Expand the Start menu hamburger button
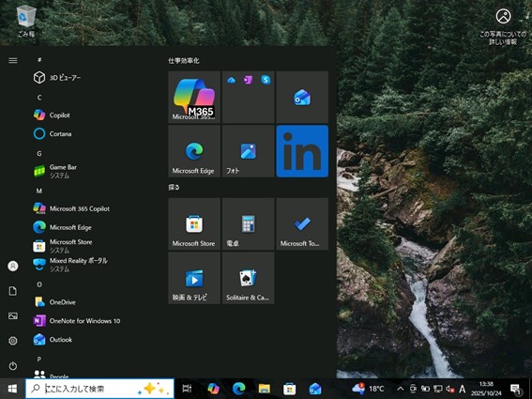The image size is (532, 399). coord(13,60)
